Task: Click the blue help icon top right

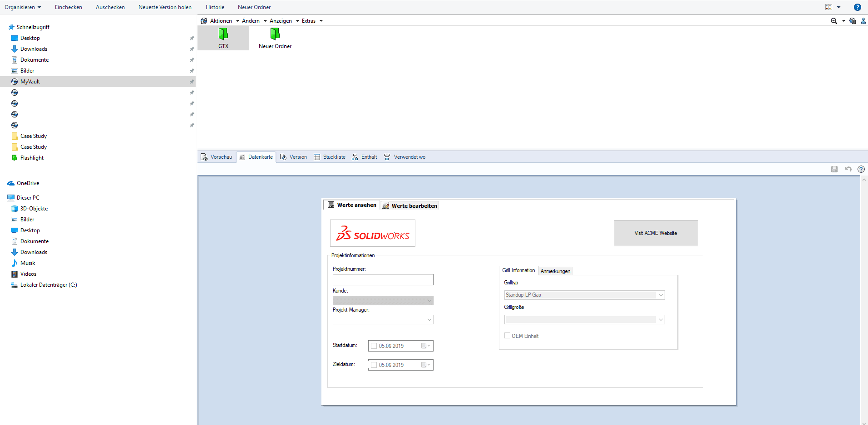Action: coord(857,7)
